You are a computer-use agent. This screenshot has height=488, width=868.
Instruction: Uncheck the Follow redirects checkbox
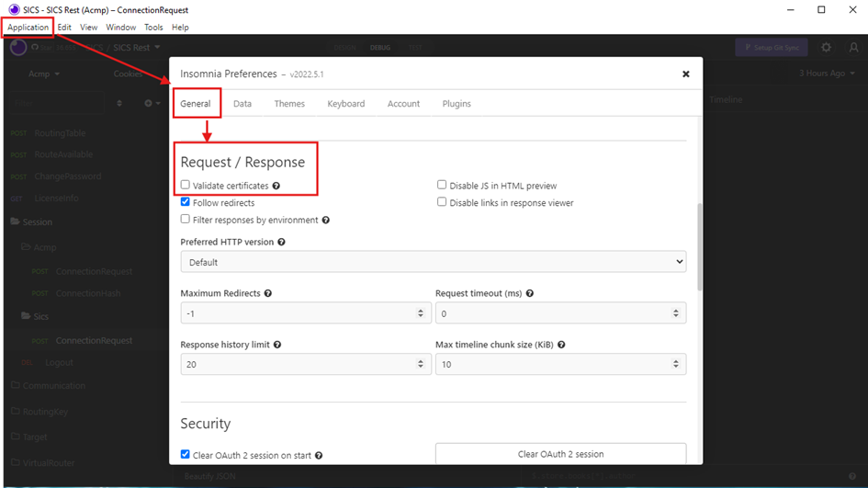tap(186, 202)
